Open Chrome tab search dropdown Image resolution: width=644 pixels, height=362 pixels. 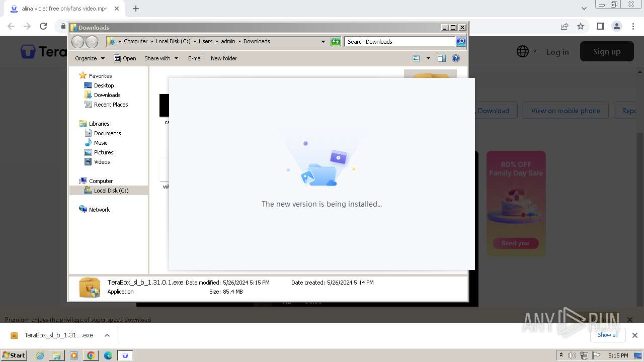[x=584, y=9]
